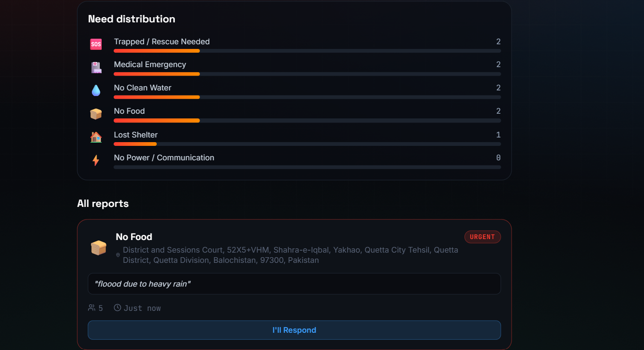Click the empty No Power / Communication bar

(x=307, y=167)
